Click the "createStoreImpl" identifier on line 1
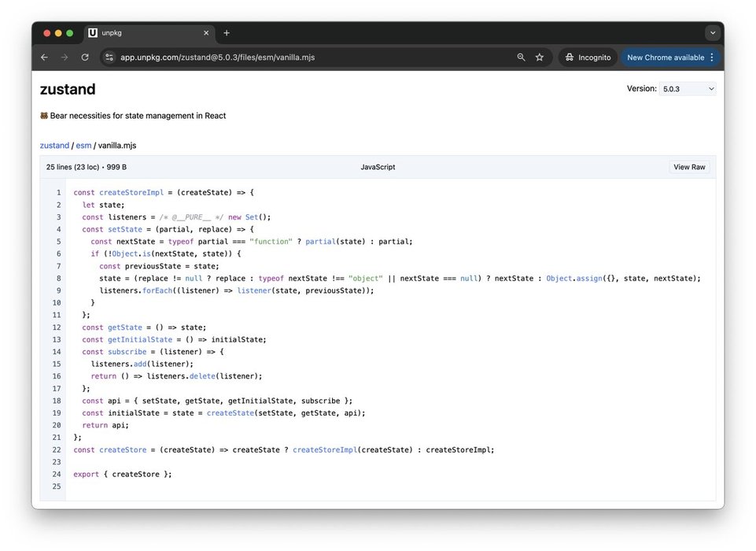This screenshot has height=551, width=756. 131,193
